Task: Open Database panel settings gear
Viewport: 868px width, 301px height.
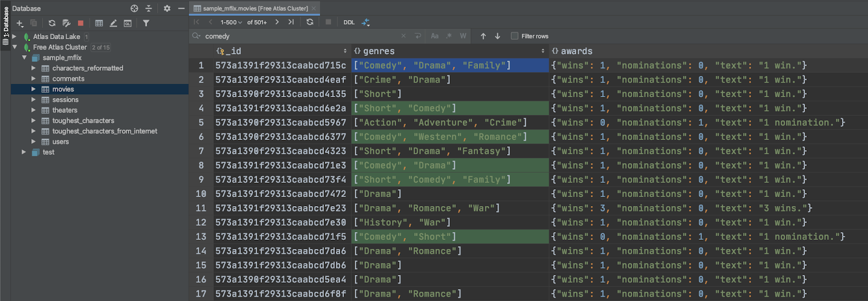Action: (x=167, y=9)
